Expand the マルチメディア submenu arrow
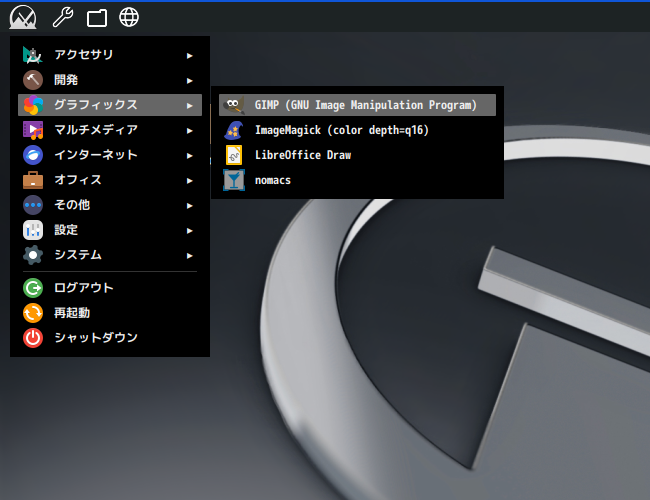This screenshot has height=500, width=650. [189, 130]
